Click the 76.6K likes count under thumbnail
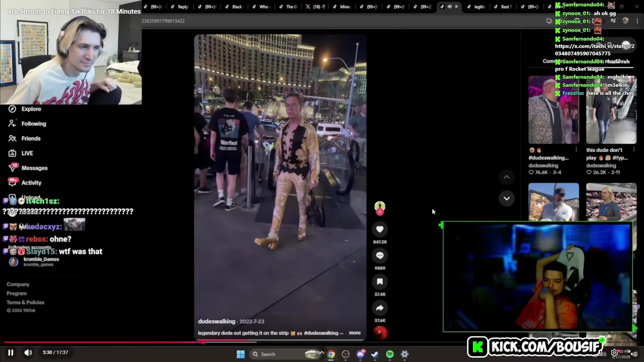This screenshot has width=644, height=362. (541, 172)
